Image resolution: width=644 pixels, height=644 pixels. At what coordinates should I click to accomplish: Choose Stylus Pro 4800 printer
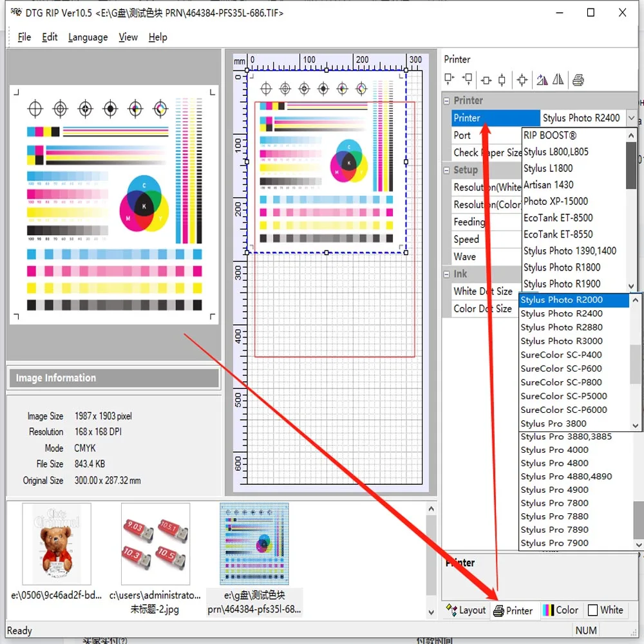(x=576, y=463)
